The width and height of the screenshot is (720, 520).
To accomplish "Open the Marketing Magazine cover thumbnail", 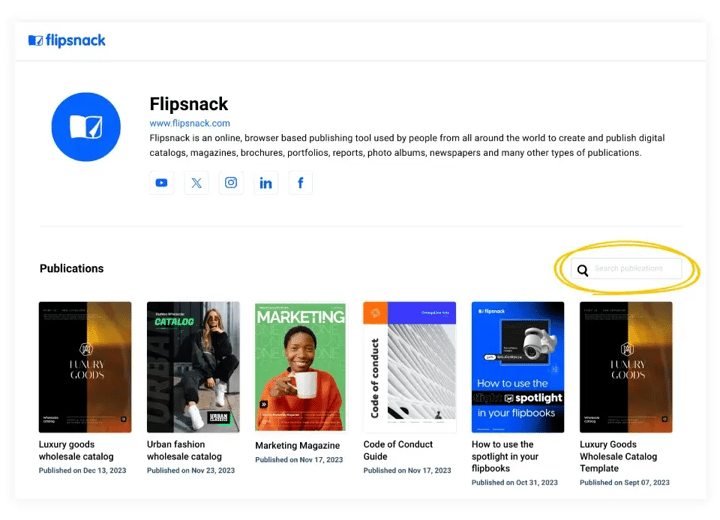I will [x=300, y=367].
